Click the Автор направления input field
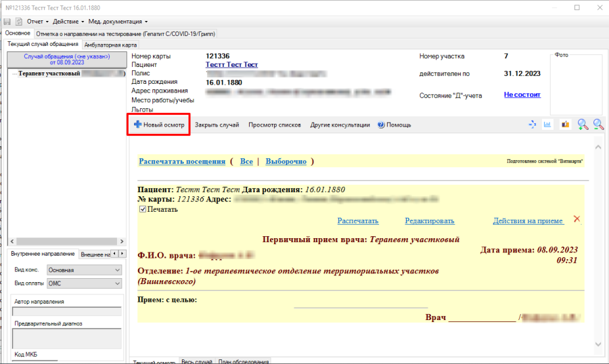 click(x=66, y=312)
